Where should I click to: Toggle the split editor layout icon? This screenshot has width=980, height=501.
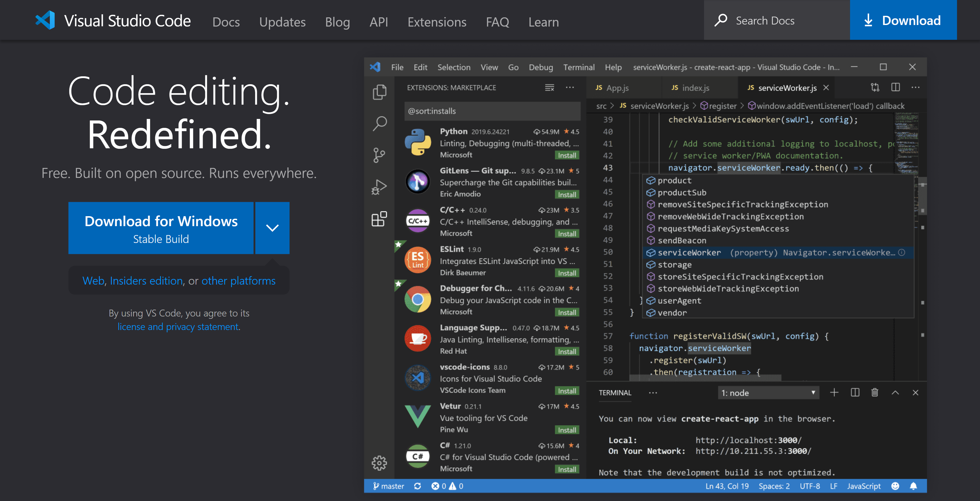click(895, 88)
